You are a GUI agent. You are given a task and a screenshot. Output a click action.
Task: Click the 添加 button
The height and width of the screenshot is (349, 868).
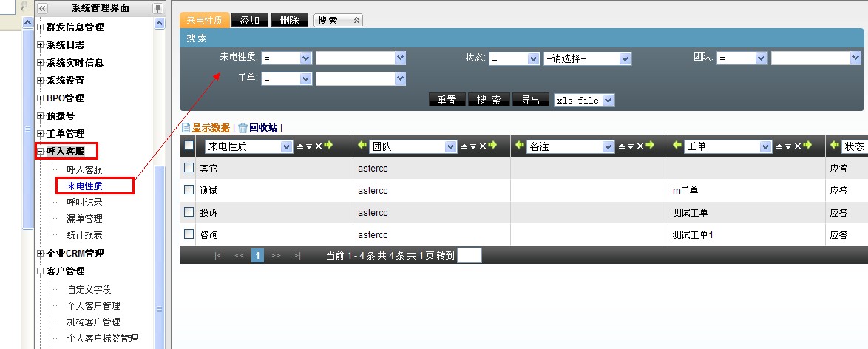click(x=249, y=20)
